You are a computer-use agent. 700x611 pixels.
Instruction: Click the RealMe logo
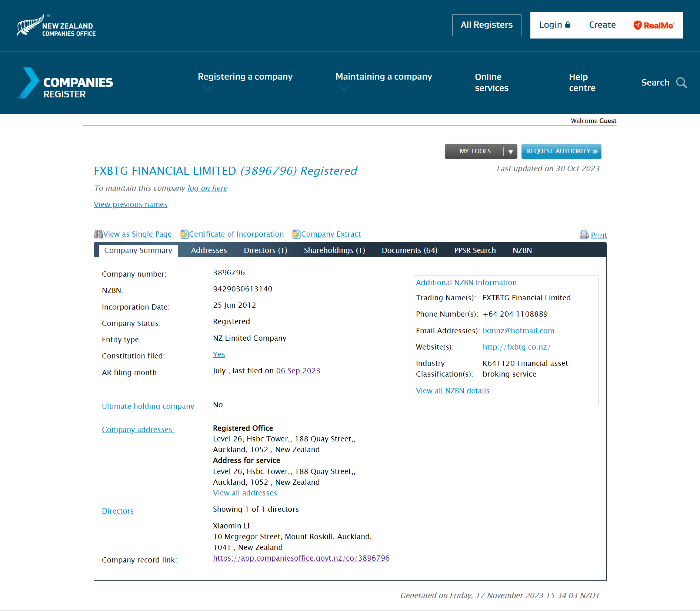[x=654, y=25]
